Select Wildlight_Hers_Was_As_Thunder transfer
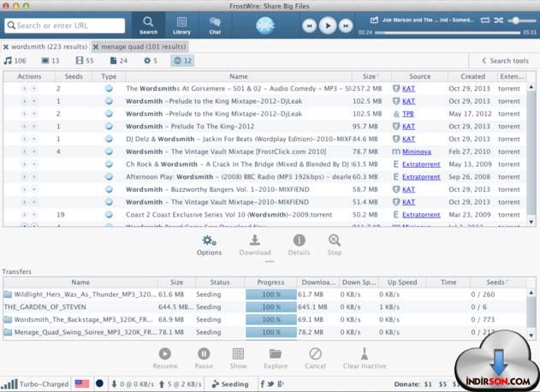The width and height of the screenshot is (540, 392). pyautogui.click(x=264, y=294)
